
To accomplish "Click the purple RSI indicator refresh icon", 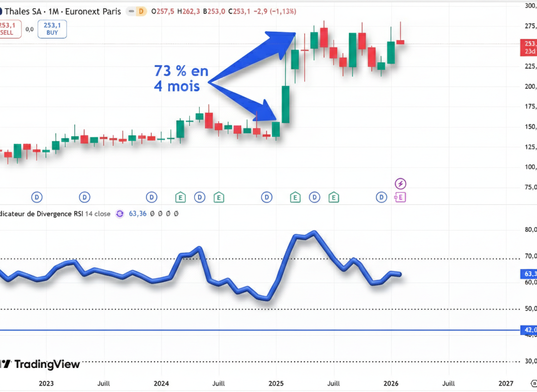I will (120, 214).
